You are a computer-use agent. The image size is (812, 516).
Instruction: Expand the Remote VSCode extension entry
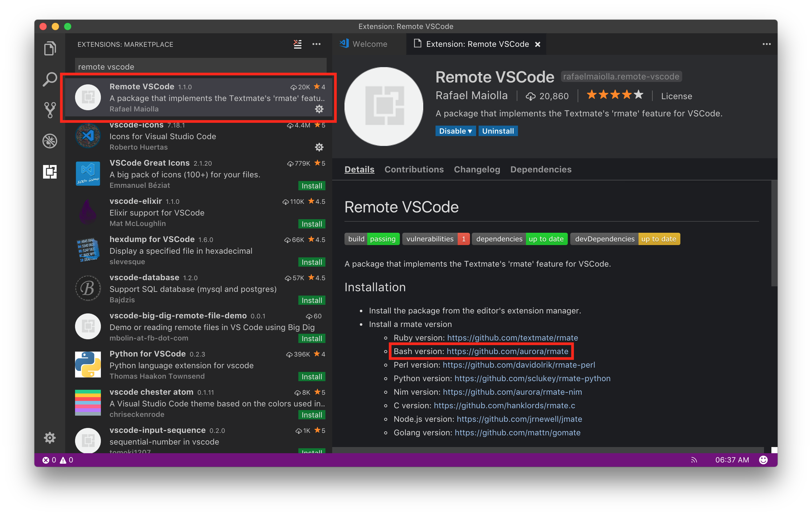[201, 97]
